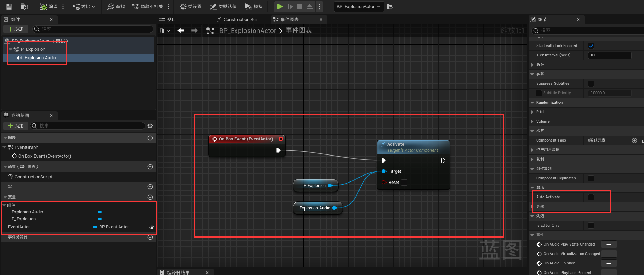Image resolution: width=644 pixels, height=275 pixels.
Task: Add a new macro with plus icon
Action: tap(150, 187)
